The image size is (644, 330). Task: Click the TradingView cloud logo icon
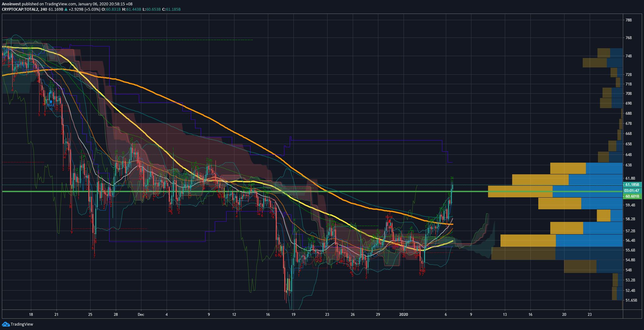[x=6, y=324]
